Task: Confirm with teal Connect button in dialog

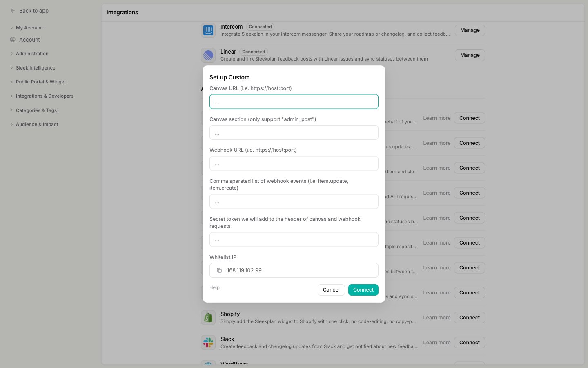Action: point(363,290)
